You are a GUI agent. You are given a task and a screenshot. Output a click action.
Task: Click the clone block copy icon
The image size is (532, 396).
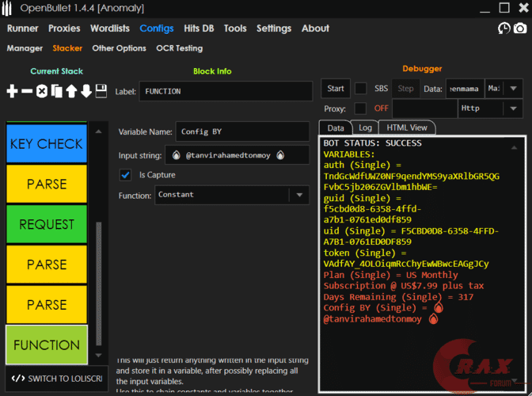point(56,91)
